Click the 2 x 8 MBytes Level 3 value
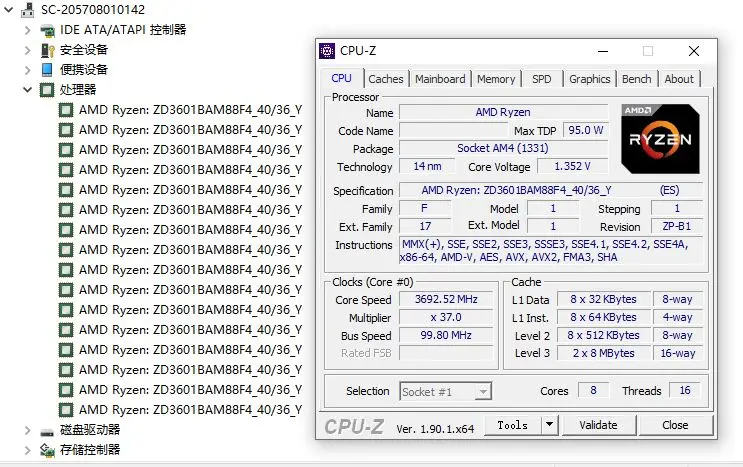The height and width of the screenshot is (467, 743). point(603,353)
